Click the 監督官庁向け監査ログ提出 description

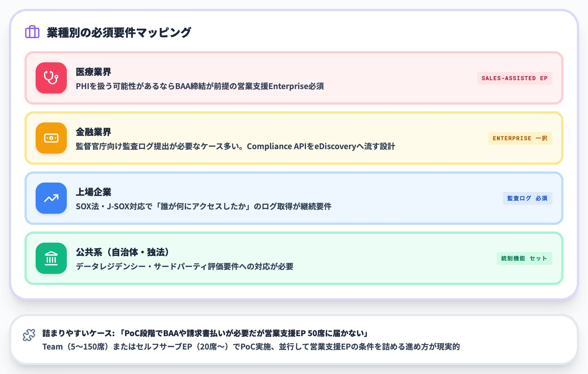point(236,146)
